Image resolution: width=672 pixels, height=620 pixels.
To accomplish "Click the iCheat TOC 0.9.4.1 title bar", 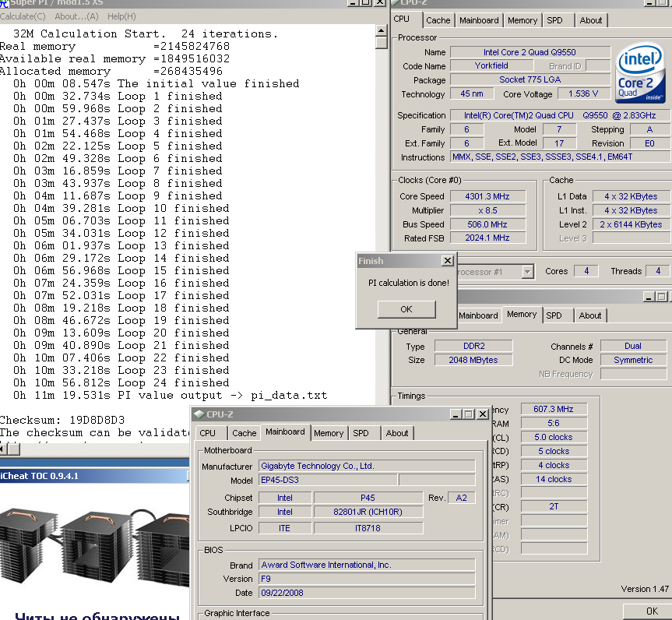I will (x=94, y=476).
